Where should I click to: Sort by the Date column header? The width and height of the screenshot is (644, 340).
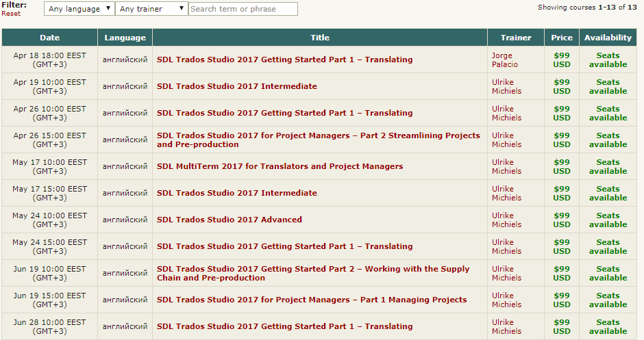click(x=49, y=38)
